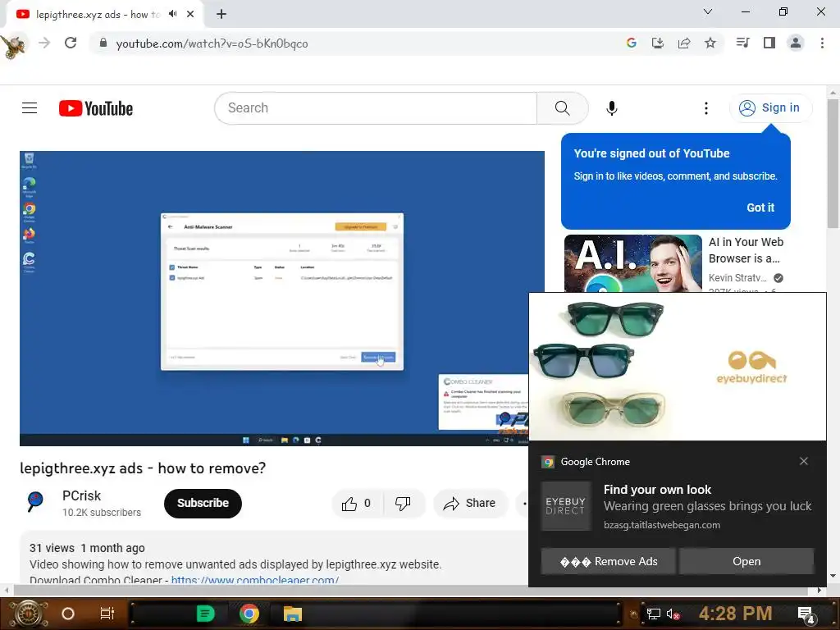Open File Explorer from taskbar

click(x=293, y=614)
